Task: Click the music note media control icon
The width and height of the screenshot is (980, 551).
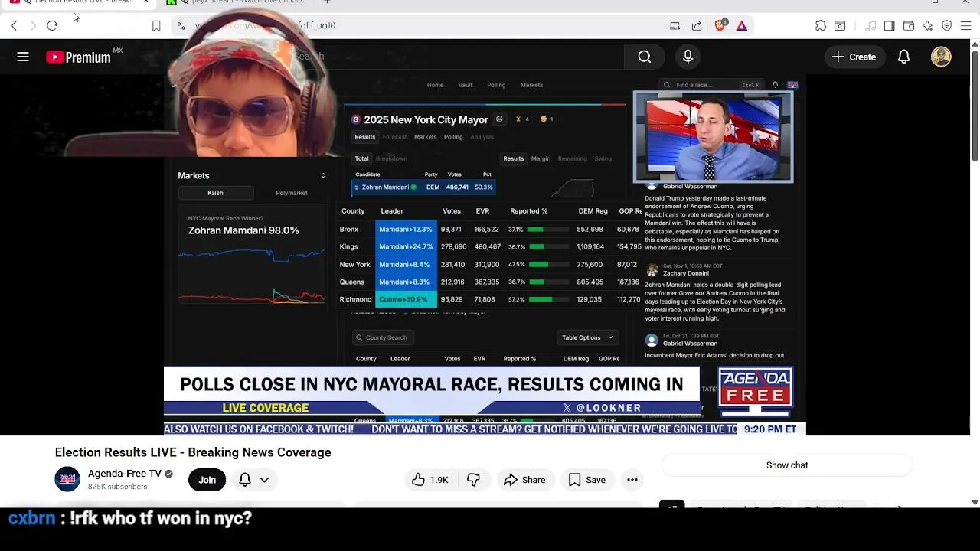Action: (x=871, y=25)
